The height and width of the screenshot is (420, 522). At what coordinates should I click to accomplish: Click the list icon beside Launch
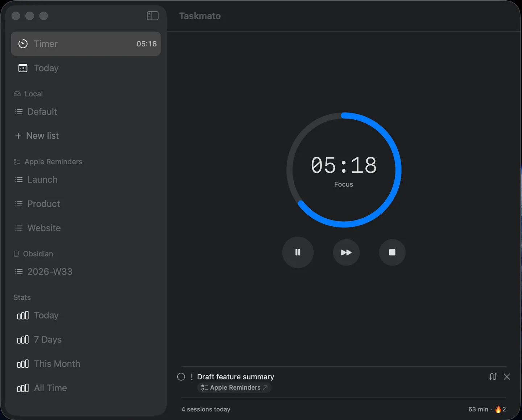click(x=19, y=180)
